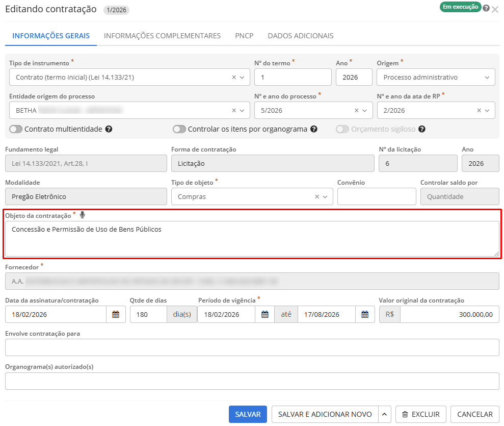Expand Salvar e adicionar novo options arrow
The height and width of the screenshot is (426, 504).
tap(385, 414)
